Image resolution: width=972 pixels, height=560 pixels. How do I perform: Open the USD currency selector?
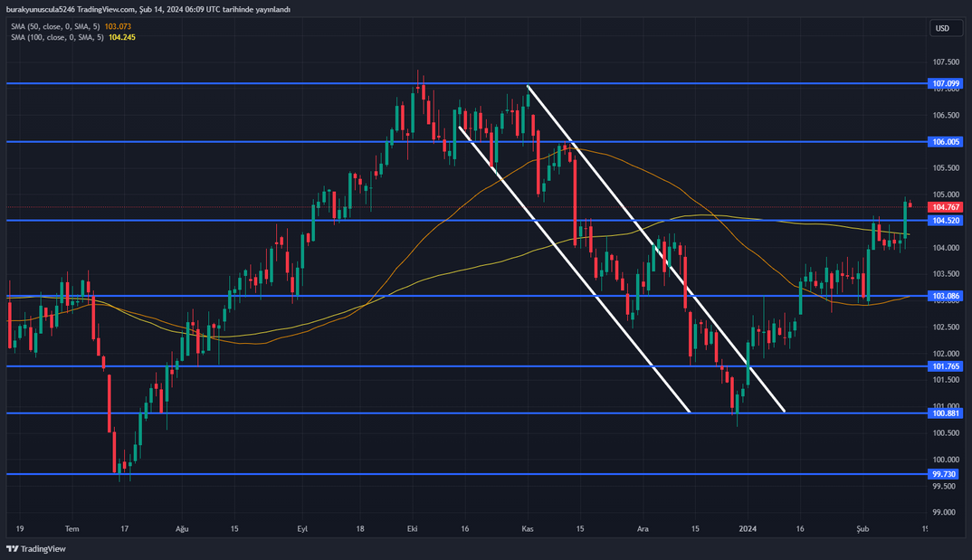pyautogui.click(x=946, y=28)
